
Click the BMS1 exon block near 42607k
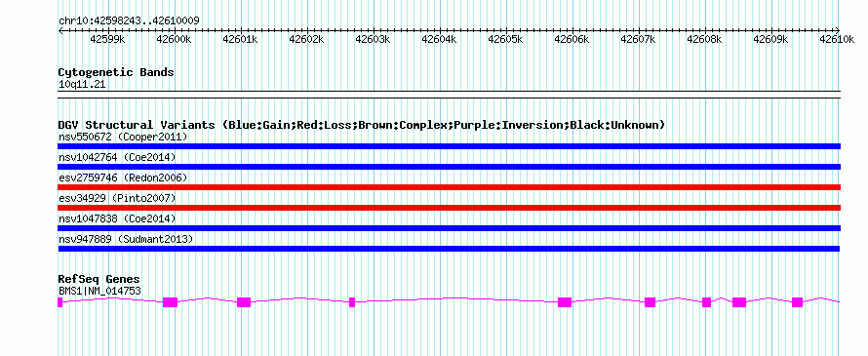click(x=650, y=302)
